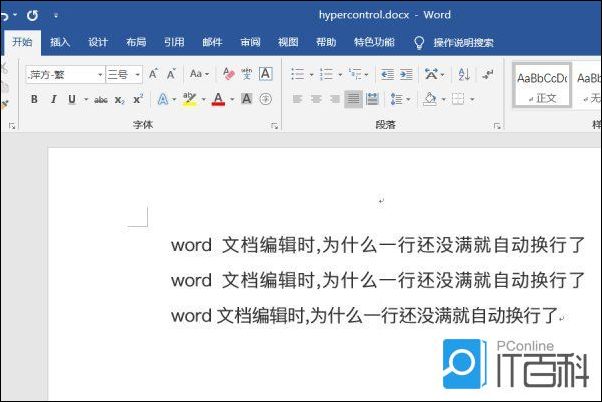Expand borders dropdown arrow
The width and height of the screenshot is (602, 402).
(x=472, y=100)
